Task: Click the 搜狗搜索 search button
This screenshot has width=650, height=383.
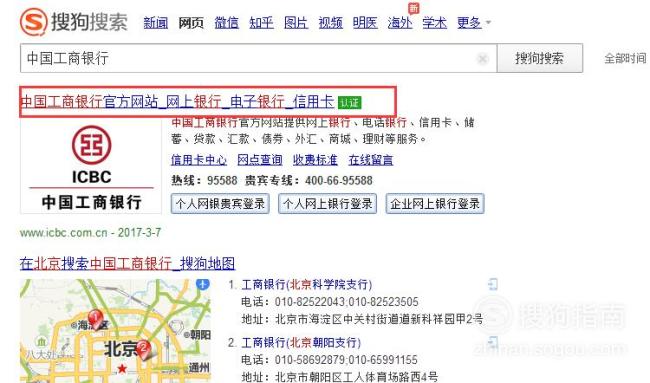Action: (x=540, y=58)
